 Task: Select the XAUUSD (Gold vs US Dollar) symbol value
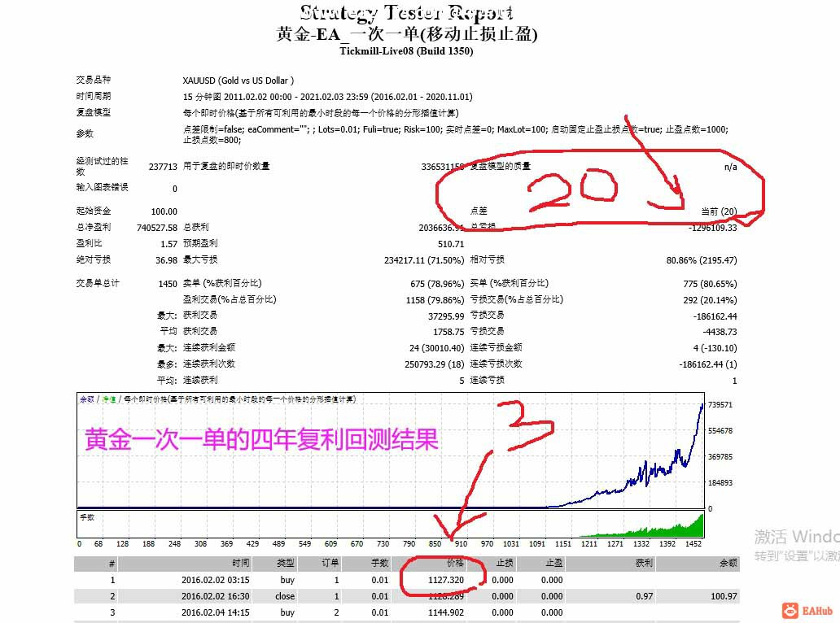point(238,81)
